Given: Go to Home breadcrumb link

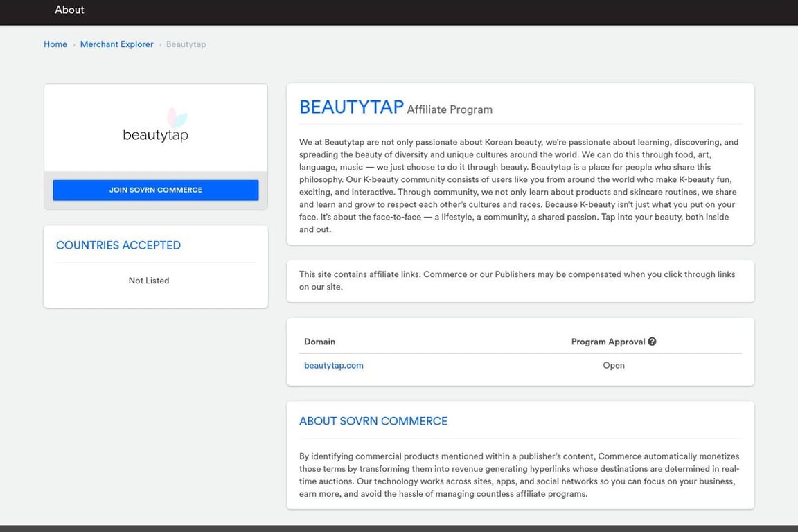Looking at the screenshot, I should (55, 44).
